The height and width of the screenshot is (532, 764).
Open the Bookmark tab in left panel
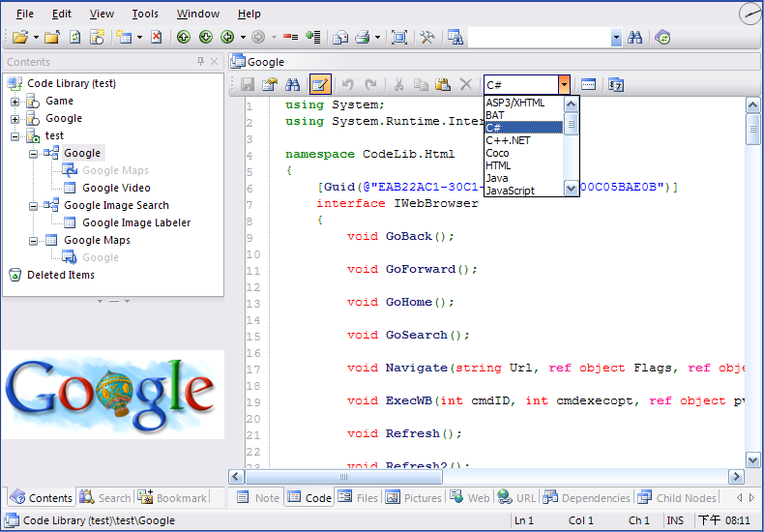(x=172, y=498)
